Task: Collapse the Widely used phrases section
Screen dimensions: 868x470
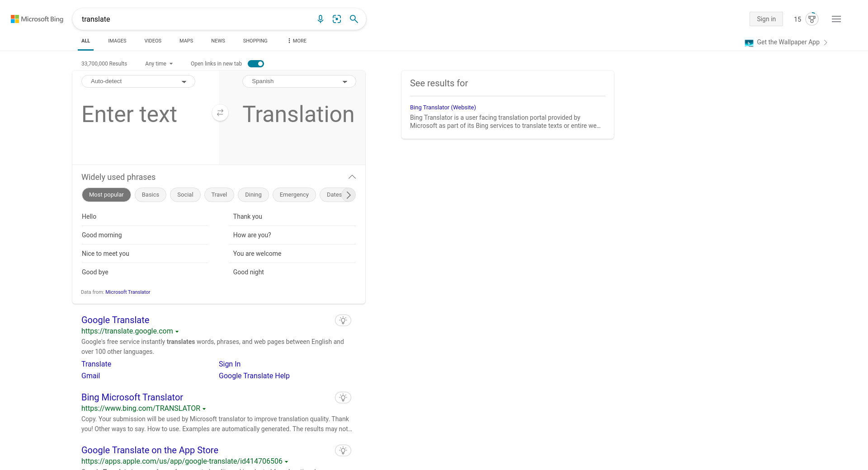Action: click(352, 177)
